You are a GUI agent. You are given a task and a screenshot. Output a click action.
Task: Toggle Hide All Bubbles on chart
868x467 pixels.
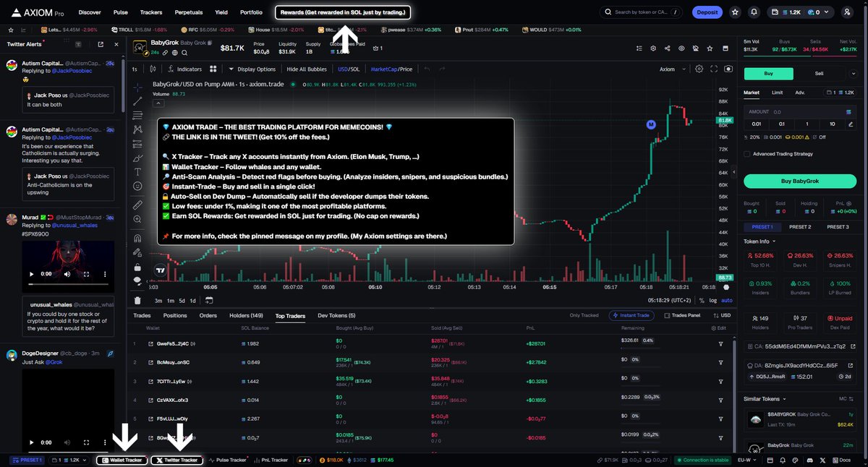307,69
